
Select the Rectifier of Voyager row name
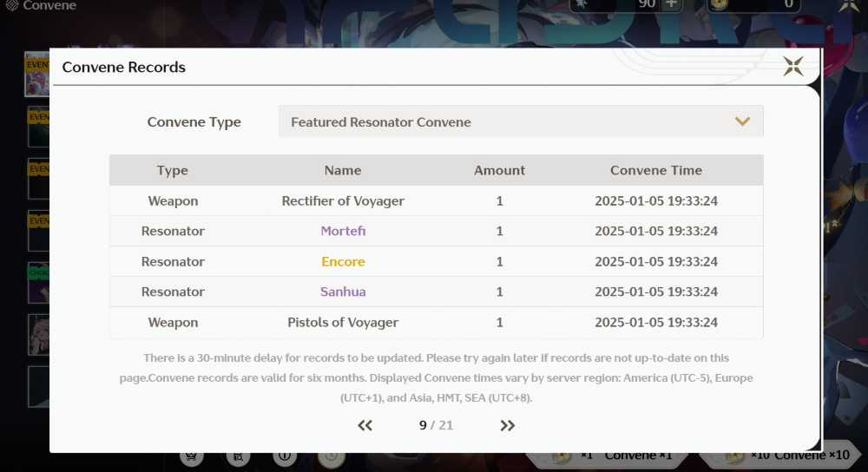(x=343, y=201)
